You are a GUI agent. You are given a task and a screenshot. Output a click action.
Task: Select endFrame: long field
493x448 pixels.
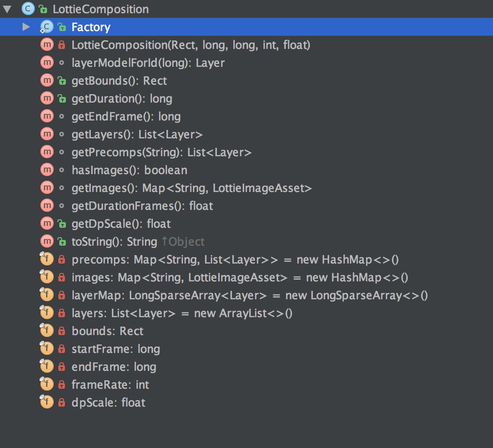pyautogui.click(x=114, y=367)
